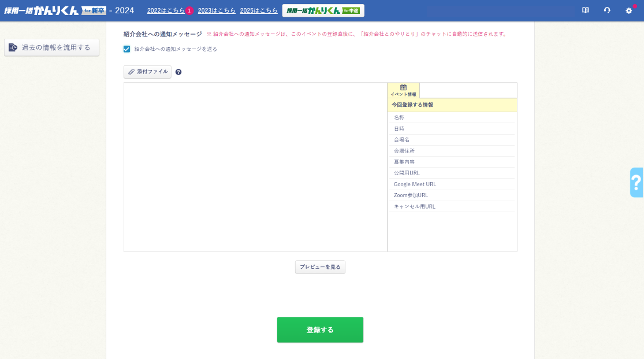
Task: Open the blue floating help widget
Action: pyautogui.click(x=636, y=183)
